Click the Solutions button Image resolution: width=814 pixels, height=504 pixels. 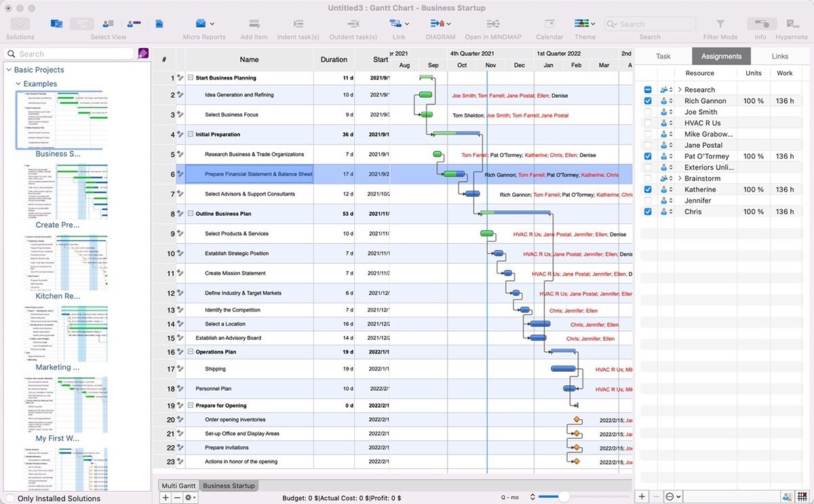point(19,22)
